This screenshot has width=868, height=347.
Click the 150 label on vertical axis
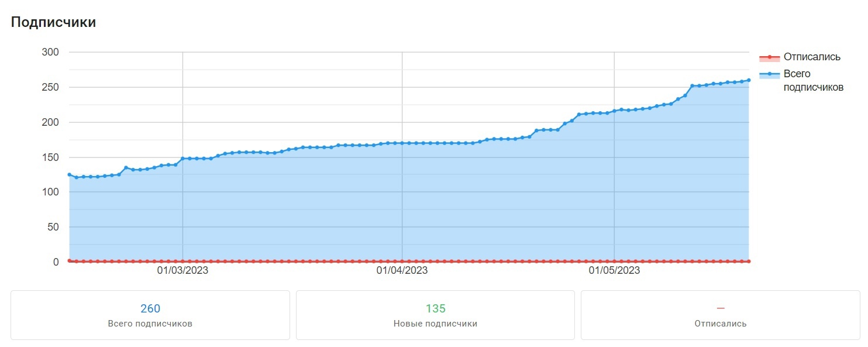point(50,157)
